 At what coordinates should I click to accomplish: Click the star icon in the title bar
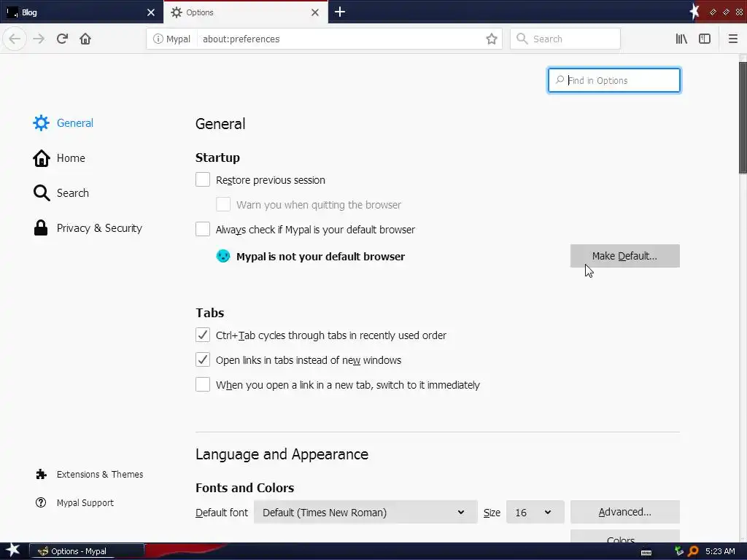(694, 12)
